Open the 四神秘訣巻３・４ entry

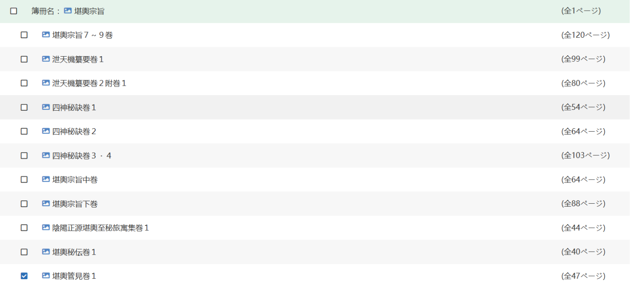pos(82,155)
